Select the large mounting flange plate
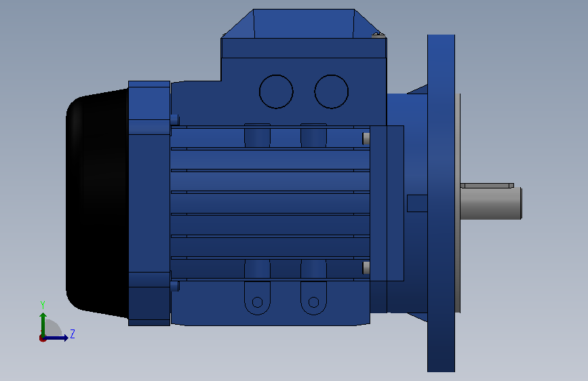The height and width of the screenshot is (381, 588). click(x=441, y=203)
